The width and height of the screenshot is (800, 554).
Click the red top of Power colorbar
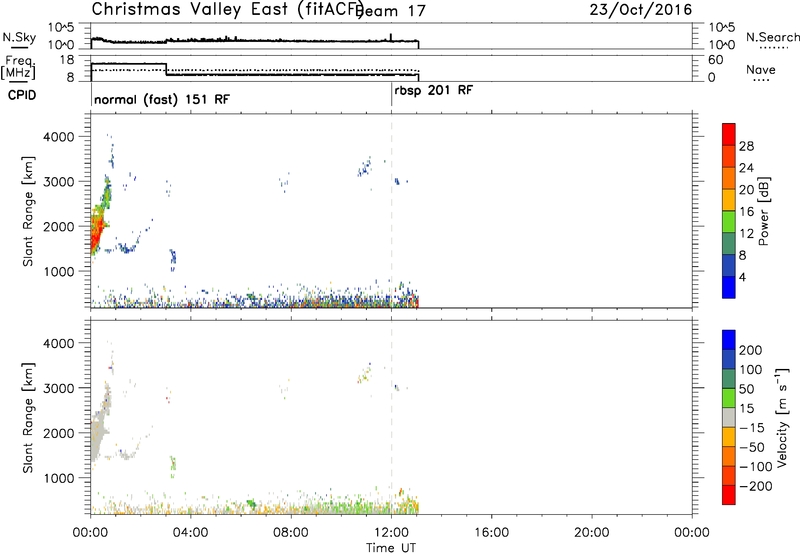729,134
